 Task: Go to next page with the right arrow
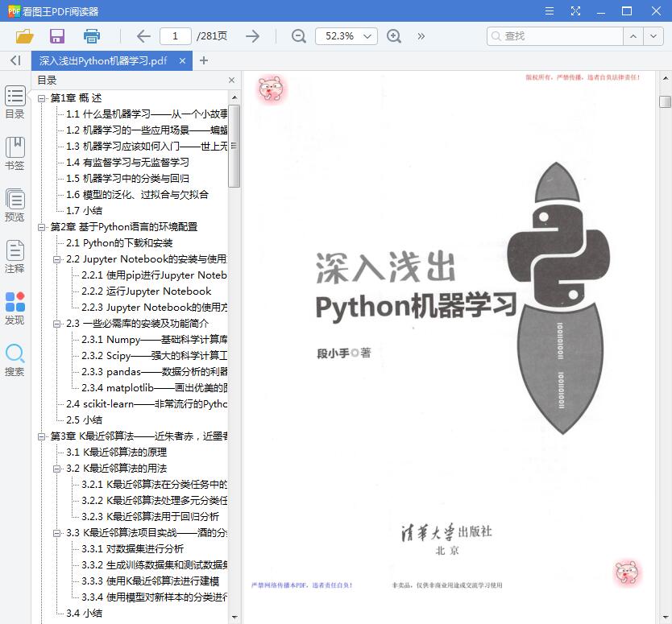[x=251, y=36]
